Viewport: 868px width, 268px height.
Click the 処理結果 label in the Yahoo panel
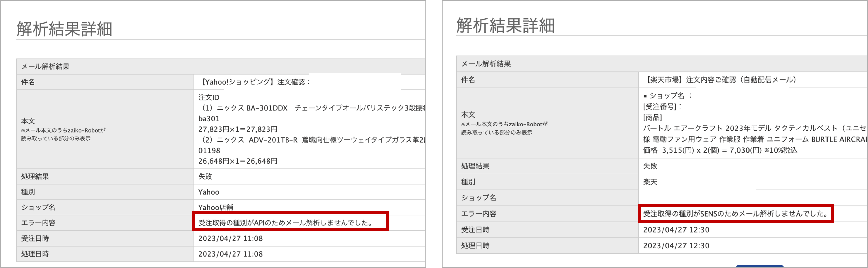tap(35, 177)
